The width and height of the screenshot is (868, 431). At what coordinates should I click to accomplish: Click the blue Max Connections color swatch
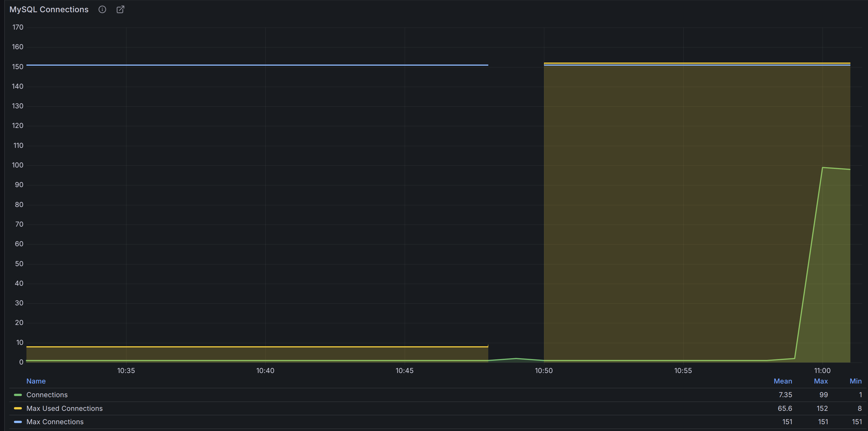18,422
